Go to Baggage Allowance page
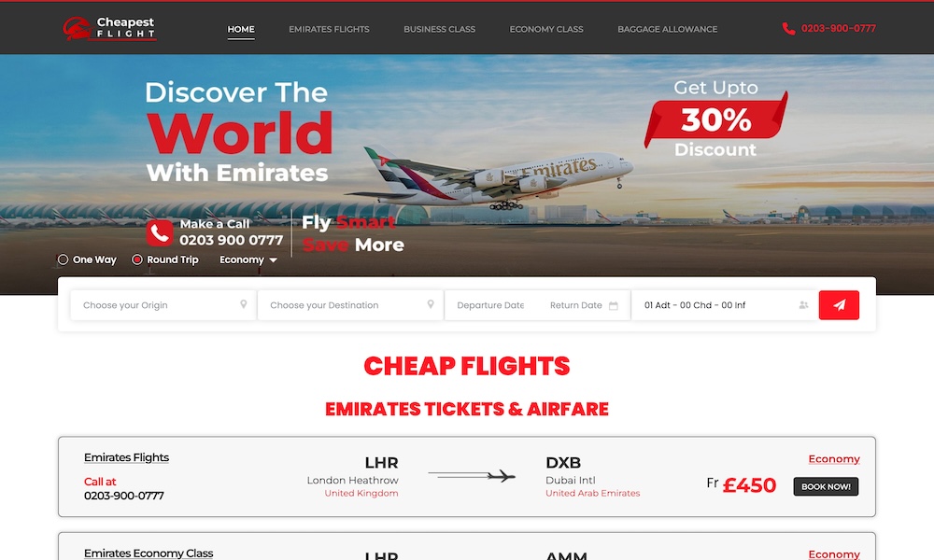This screenshot has width=934, height=560. (x=667, y=29)
